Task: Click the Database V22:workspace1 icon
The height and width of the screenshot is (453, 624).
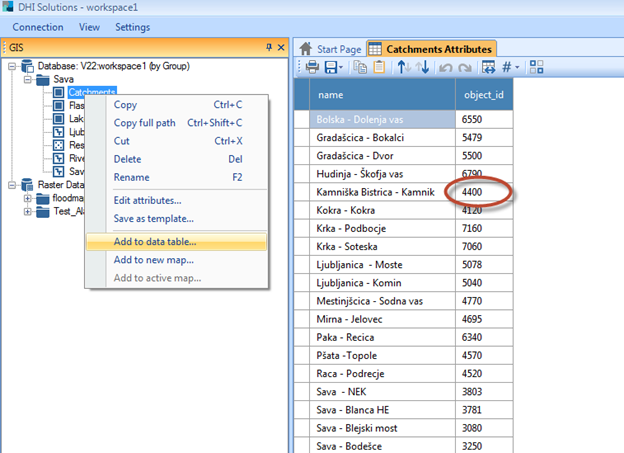Action: coord(27,66)
